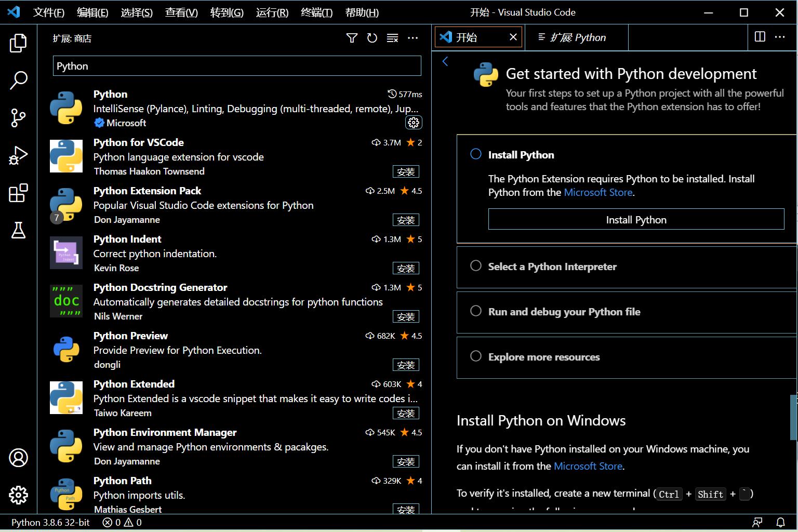Image resolution: width=798 pixels, height=532 pixels.
Task: Select the Python Docstring Generator icon
Action: [x=66, y=301]
